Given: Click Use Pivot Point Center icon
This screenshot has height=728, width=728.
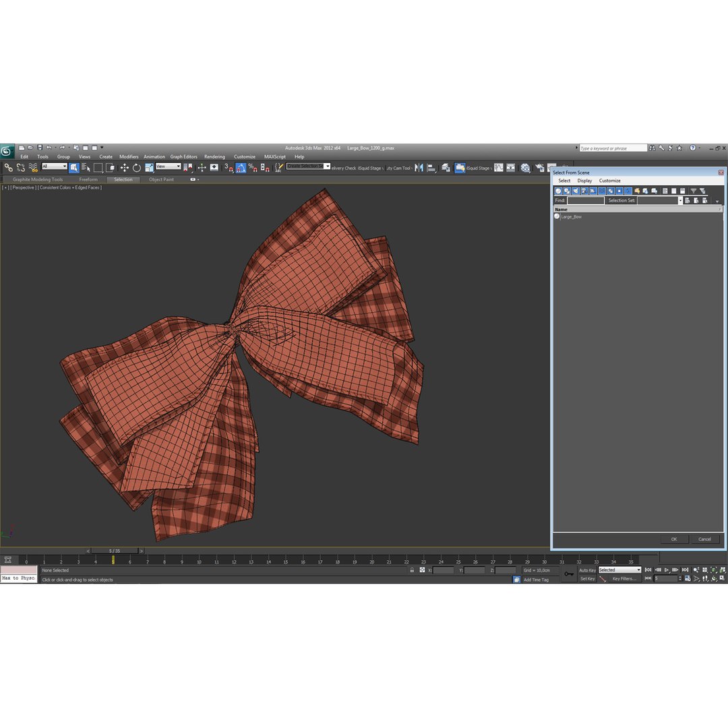Looking at the screenshot, I should (x=188, y=168).
